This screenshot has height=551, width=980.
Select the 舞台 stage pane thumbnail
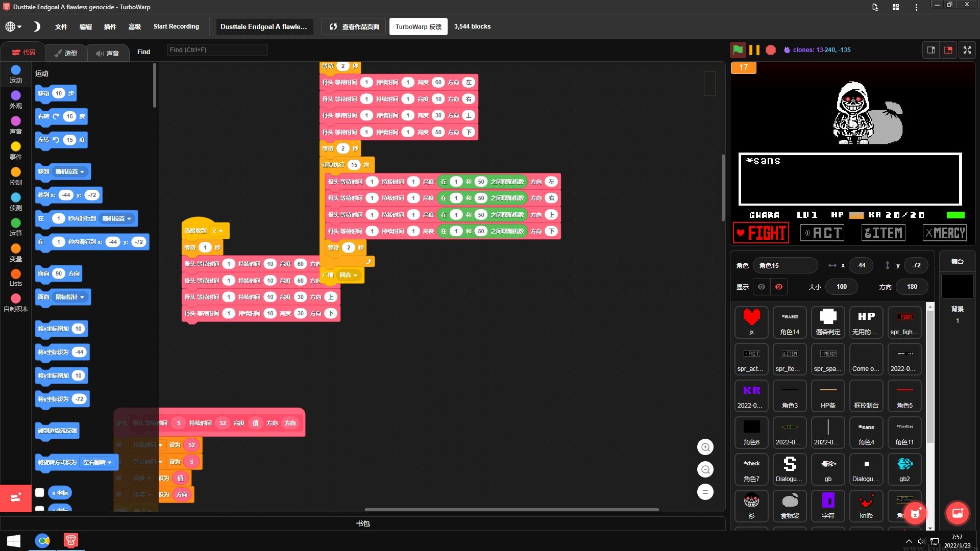pos(957,286)
